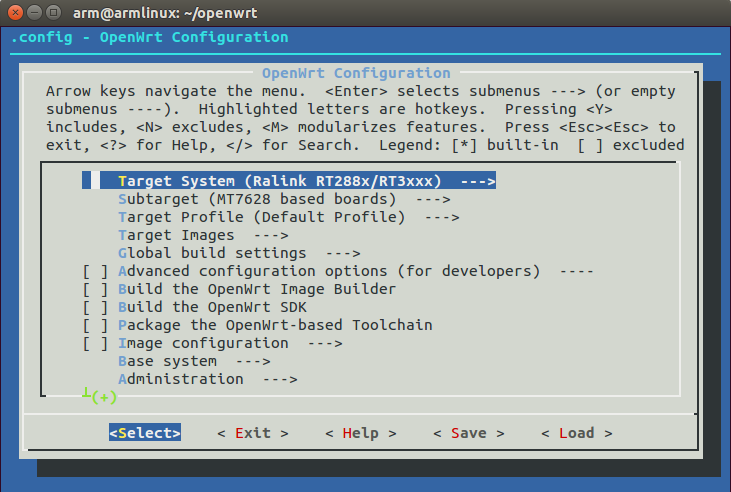Click the ---> arrow after Global build settings
Image resolution: width=731 pixels, height=492 pixels.
click(x=343, y=254)
